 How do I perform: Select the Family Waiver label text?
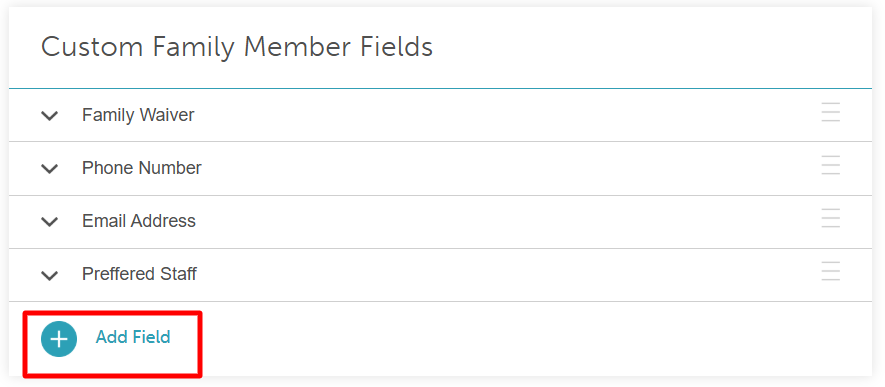click(138, 115)
